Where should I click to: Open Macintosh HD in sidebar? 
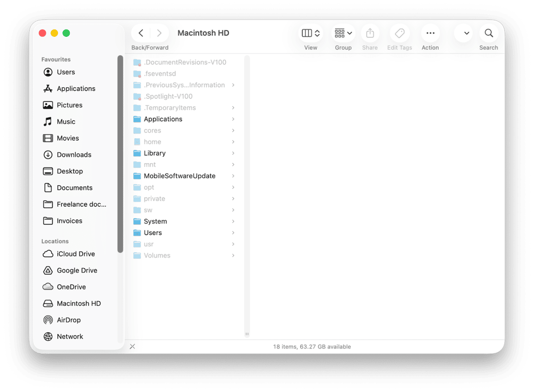(79, 303)
